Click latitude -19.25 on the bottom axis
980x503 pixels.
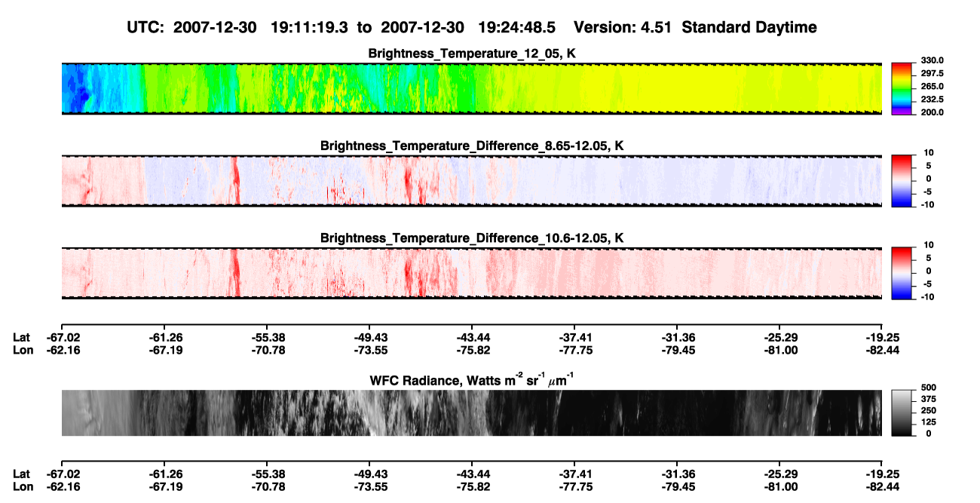[882, 474]
